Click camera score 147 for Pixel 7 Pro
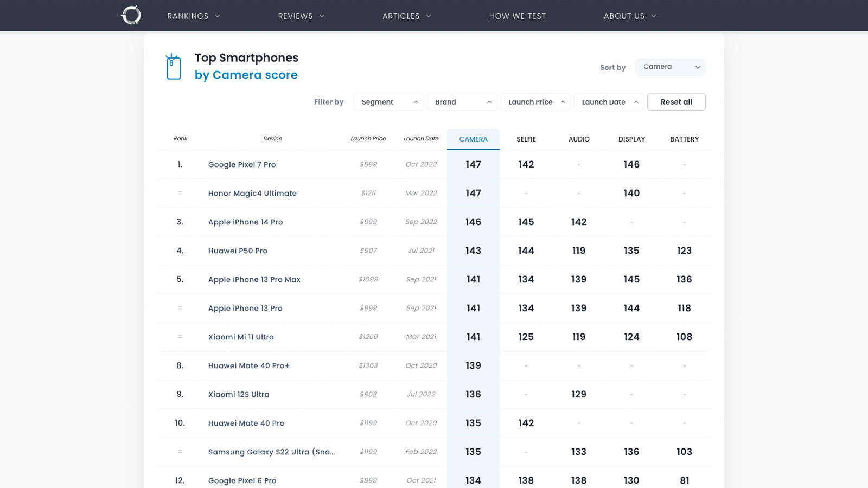The width and height of the screenshot is (868, 488). coord(473,165)
